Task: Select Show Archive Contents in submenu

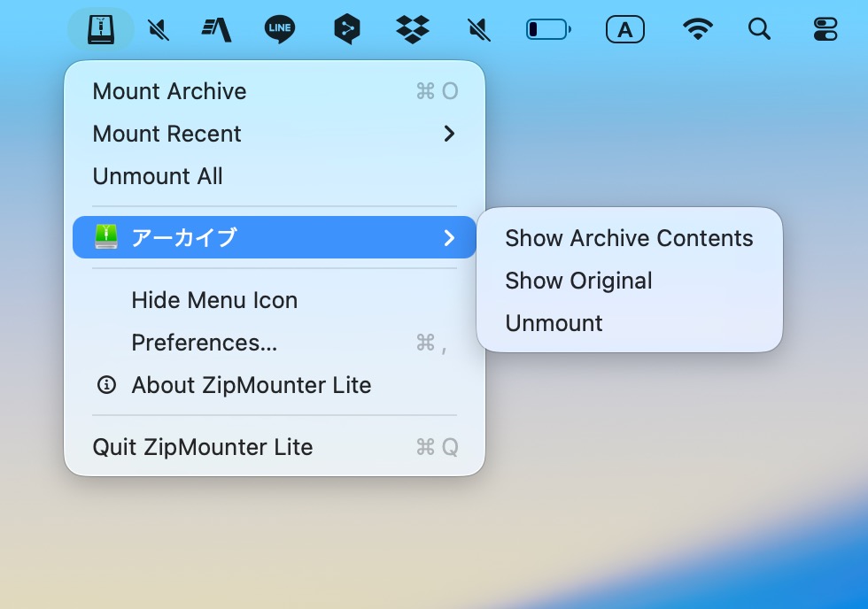Action: (629, 238)
